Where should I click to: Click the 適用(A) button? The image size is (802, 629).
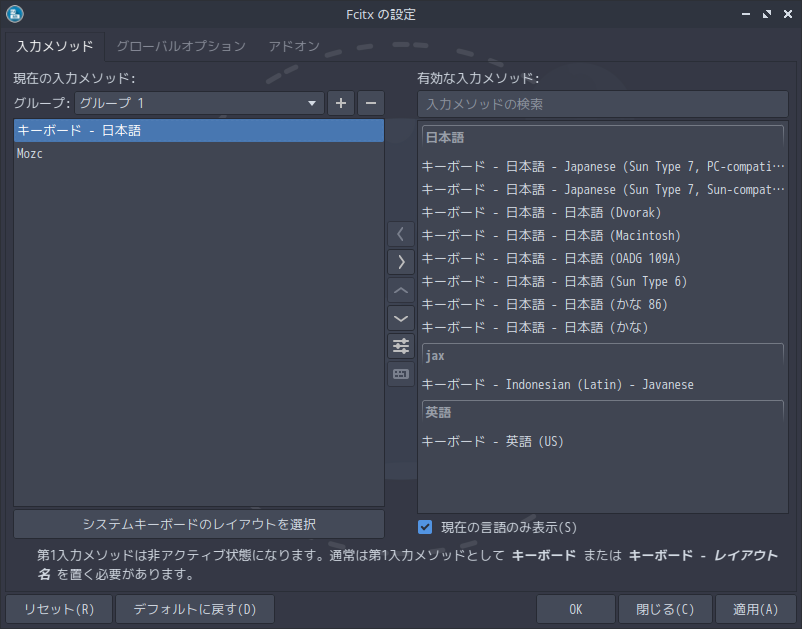tap(755, 609)
